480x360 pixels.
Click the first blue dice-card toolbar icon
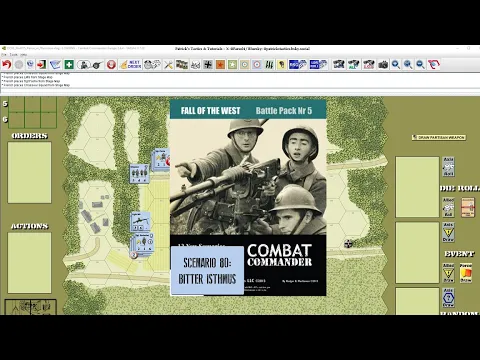pos(297,64)
